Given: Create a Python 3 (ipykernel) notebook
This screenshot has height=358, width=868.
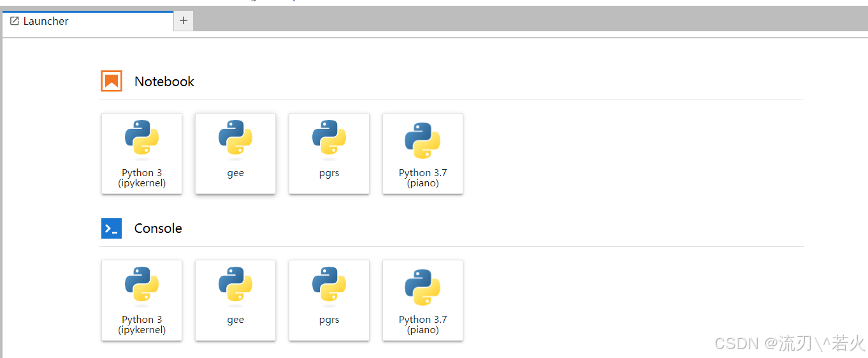Looking at the screenshot, I should [141, 154].
